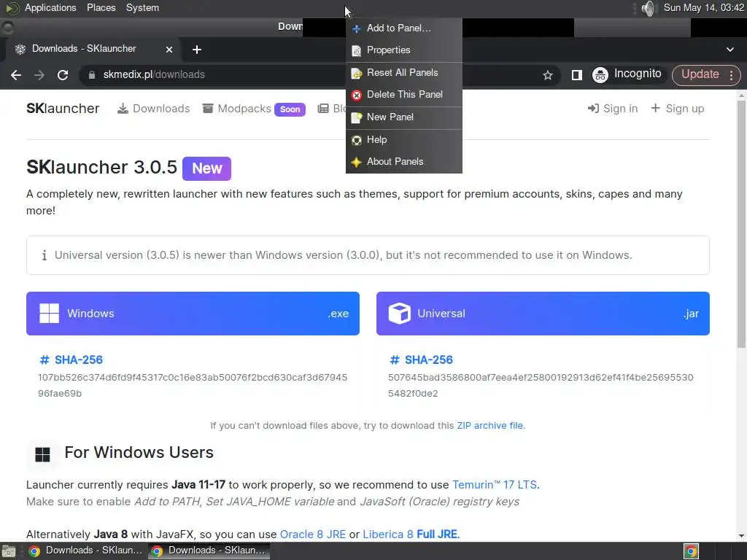Click the browser forward arrow
Screen dimensions: 747x560
[x=39, y=75]
